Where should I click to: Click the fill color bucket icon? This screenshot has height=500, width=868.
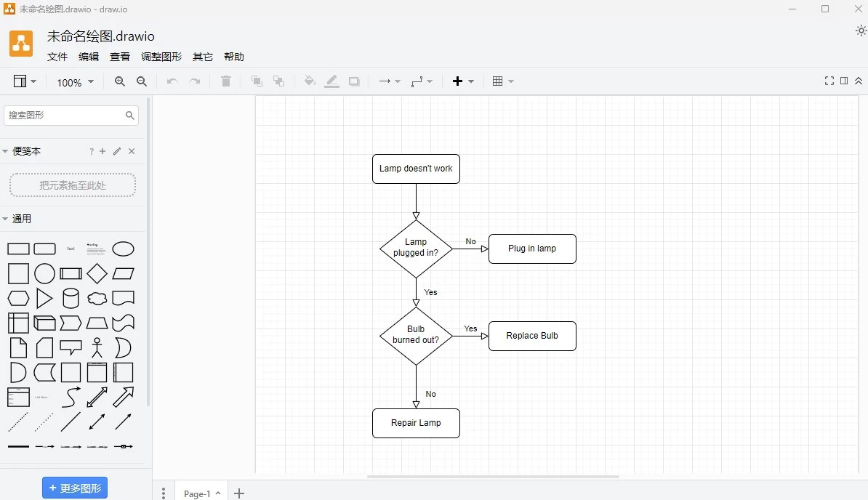pyautogui.click(x=310, y=81)
